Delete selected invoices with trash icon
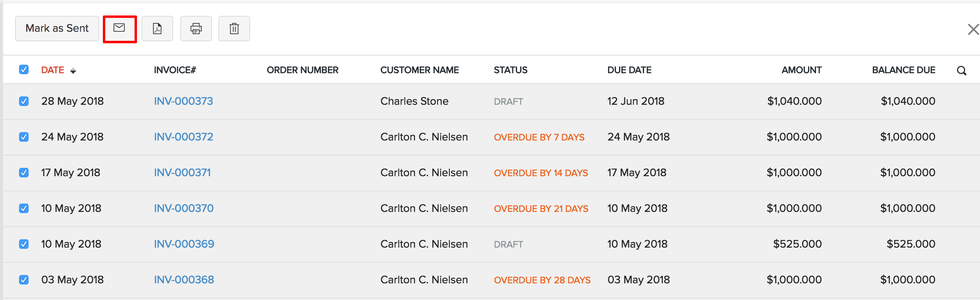The image size is (980, 300). (x=234, y=29)
